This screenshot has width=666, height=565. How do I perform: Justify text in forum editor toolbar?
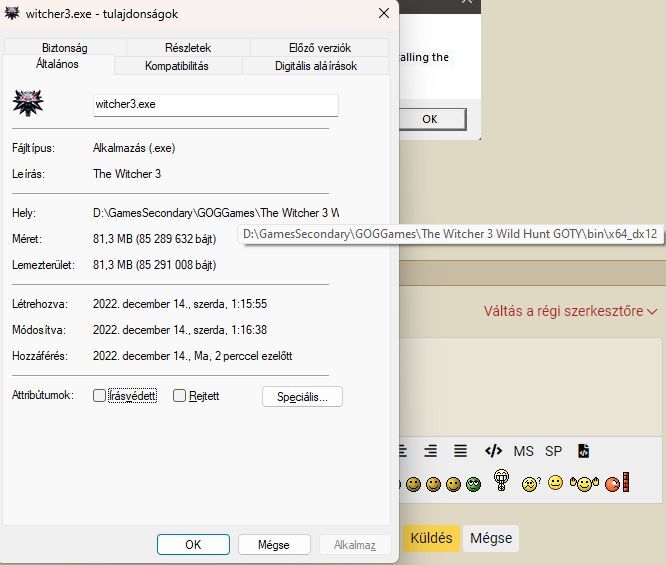[460, 451]
